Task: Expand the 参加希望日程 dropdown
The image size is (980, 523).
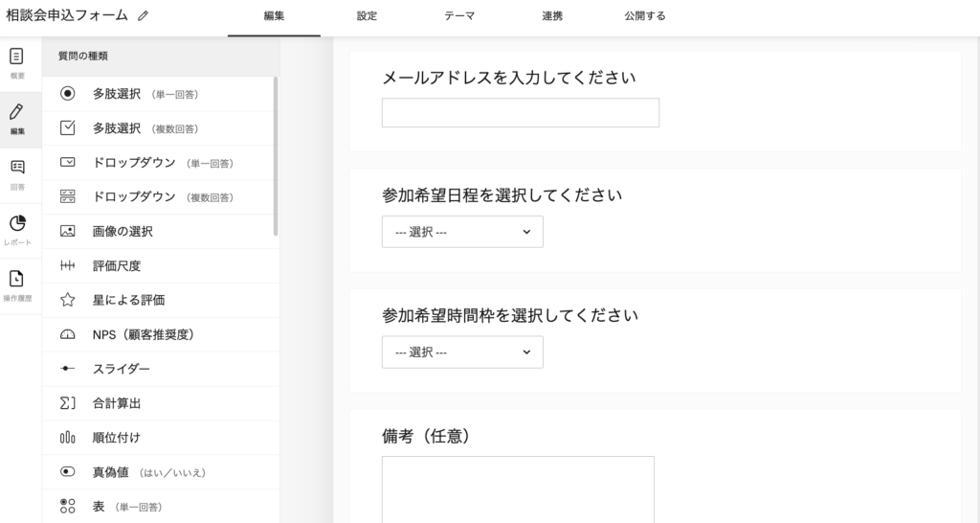Action: (x=462, y=232)
